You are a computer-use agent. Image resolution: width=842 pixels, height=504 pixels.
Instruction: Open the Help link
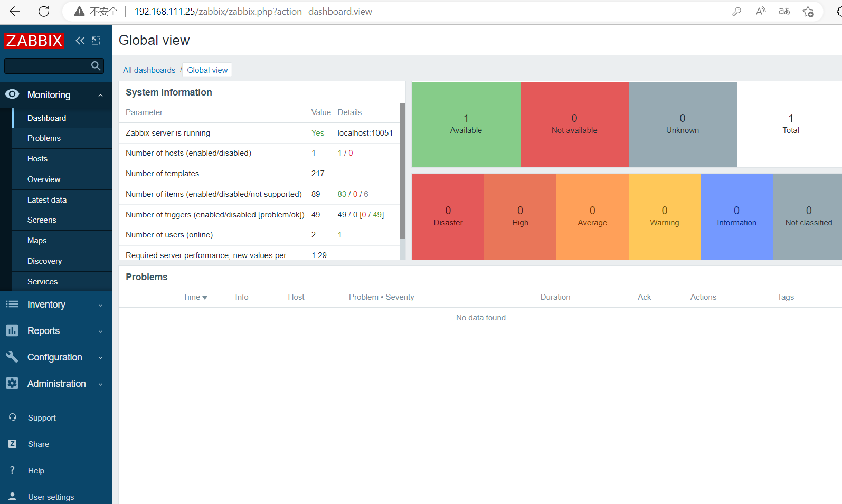[x=36, y=471]
